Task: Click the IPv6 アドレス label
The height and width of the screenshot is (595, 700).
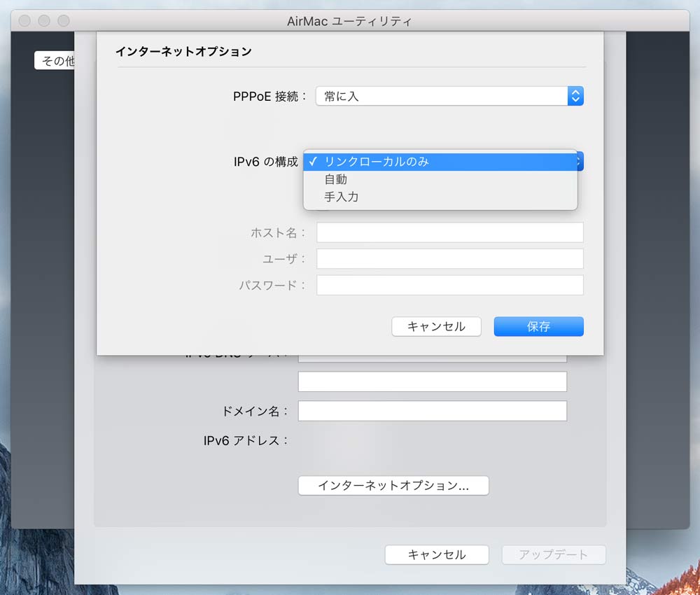Action: tap(246, 440)
